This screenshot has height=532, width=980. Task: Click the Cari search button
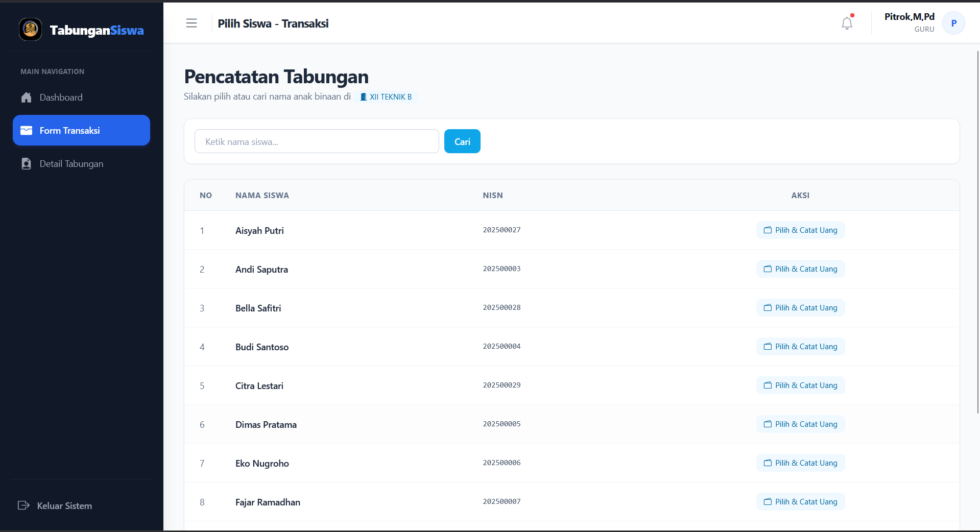[x=462, y=141]
